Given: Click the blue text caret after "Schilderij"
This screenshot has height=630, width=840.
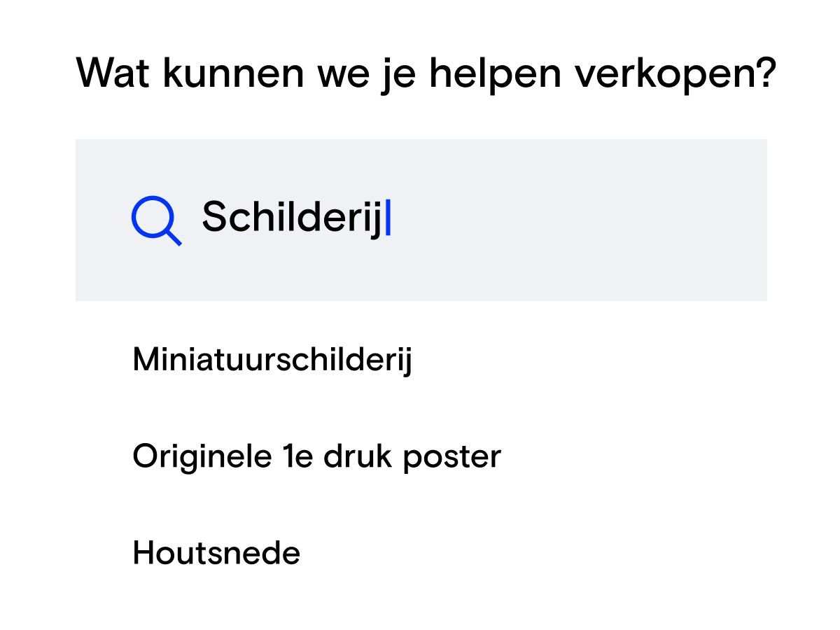Looking at the screenshot, I should click(x=388, y=218).
